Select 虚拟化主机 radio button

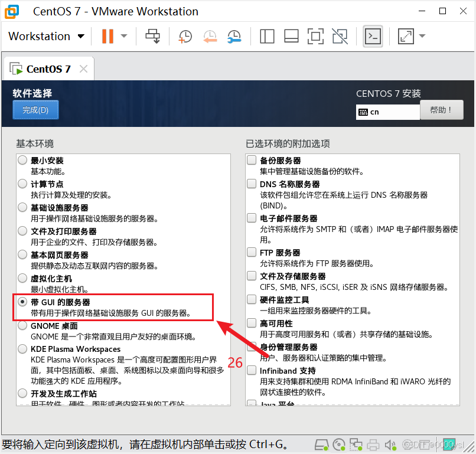click(x=22, y=278)
